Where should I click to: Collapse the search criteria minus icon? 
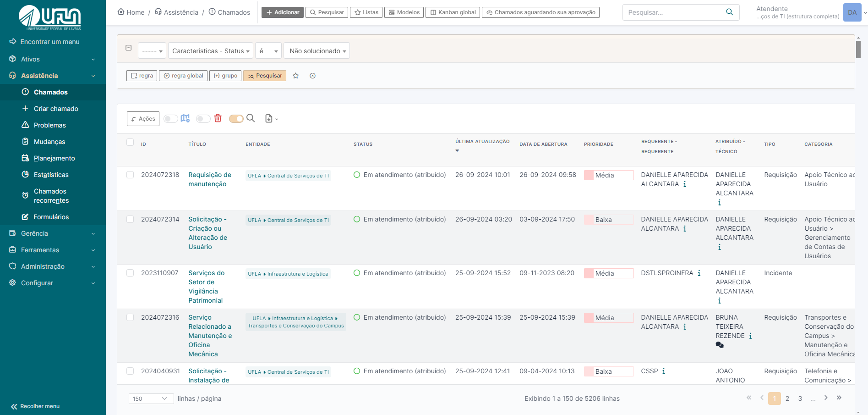tap(129, 48)
